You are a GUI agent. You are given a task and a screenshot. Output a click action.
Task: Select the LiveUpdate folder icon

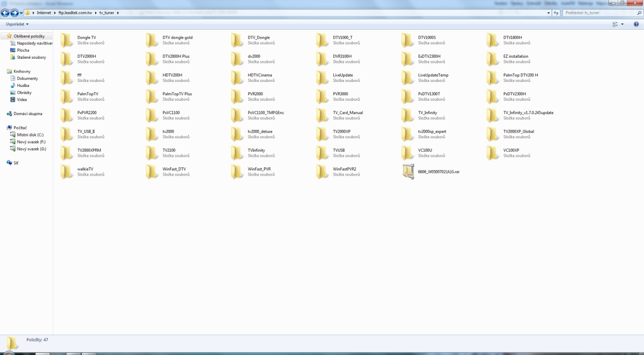click(323, 78)
